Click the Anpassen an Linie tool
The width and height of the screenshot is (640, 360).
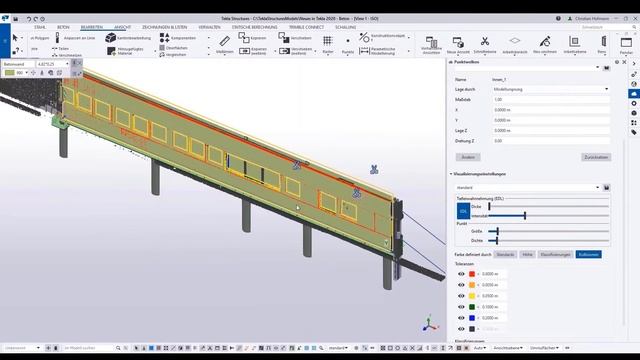coord(75,38)
